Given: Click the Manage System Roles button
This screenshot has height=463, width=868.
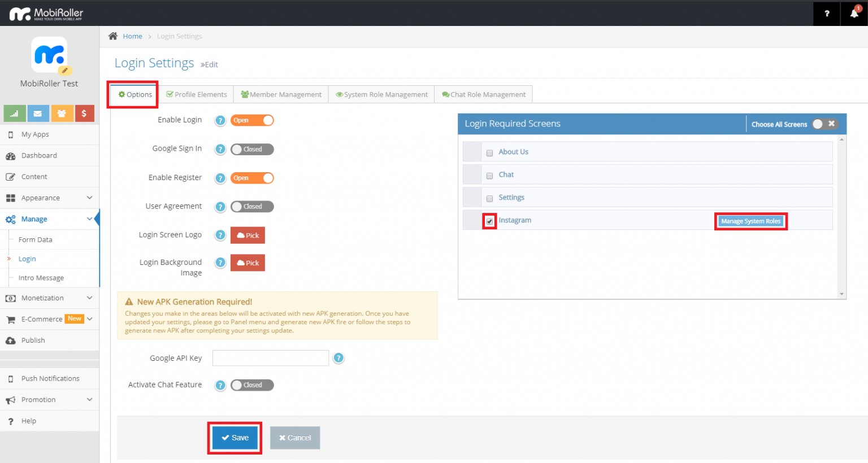Looking at the screenshot, I should (751, 221).
